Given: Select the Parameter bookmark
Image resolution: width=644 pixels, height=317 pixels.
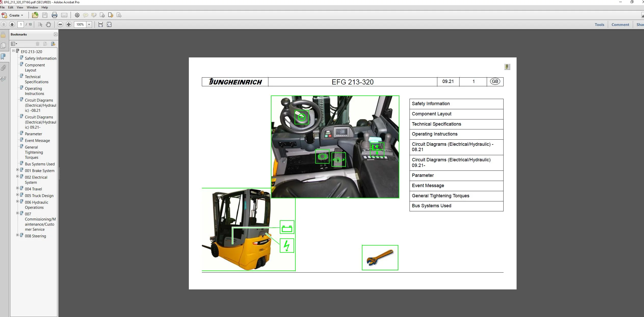Looking at the screenshot, I should 33,134.
